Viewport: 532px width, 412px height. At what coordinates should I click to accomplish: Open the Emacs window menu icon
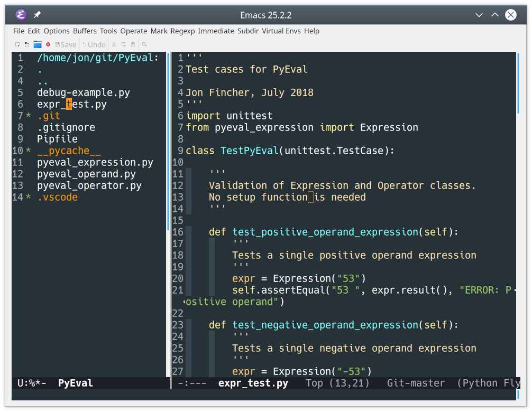[x=21, y=15]
